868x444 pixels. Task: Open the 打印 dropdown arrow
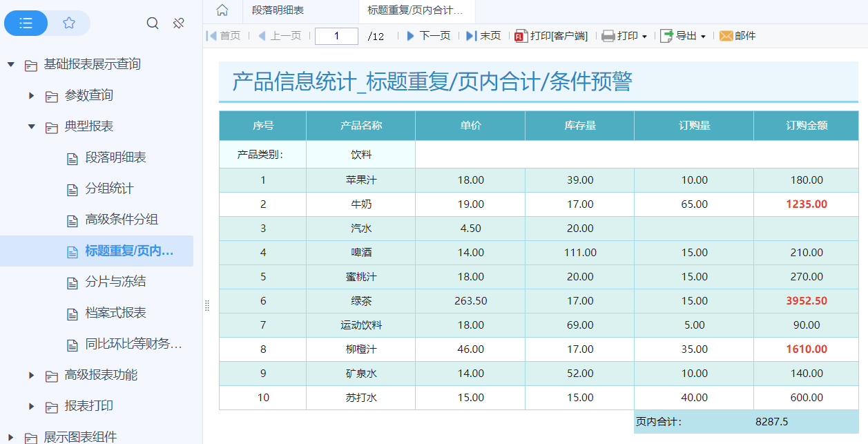(x=644, y=37)
